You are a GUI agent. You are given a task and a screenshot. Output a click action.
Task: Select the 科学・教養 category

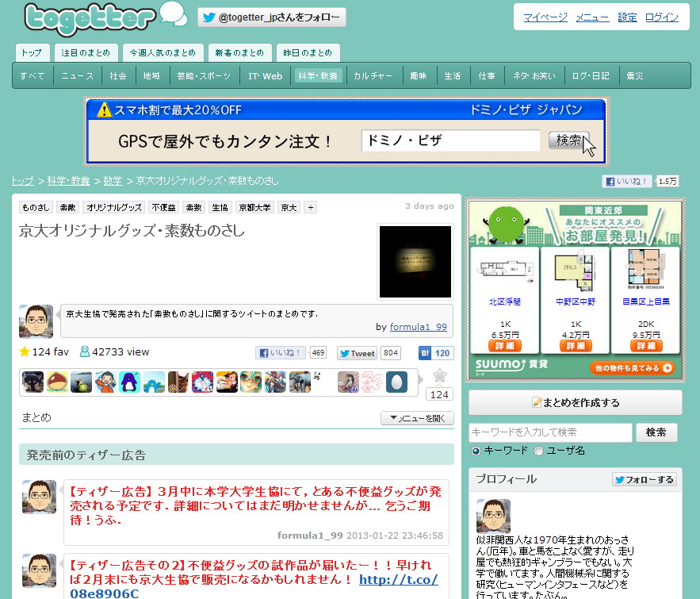(x=317, y=76)
